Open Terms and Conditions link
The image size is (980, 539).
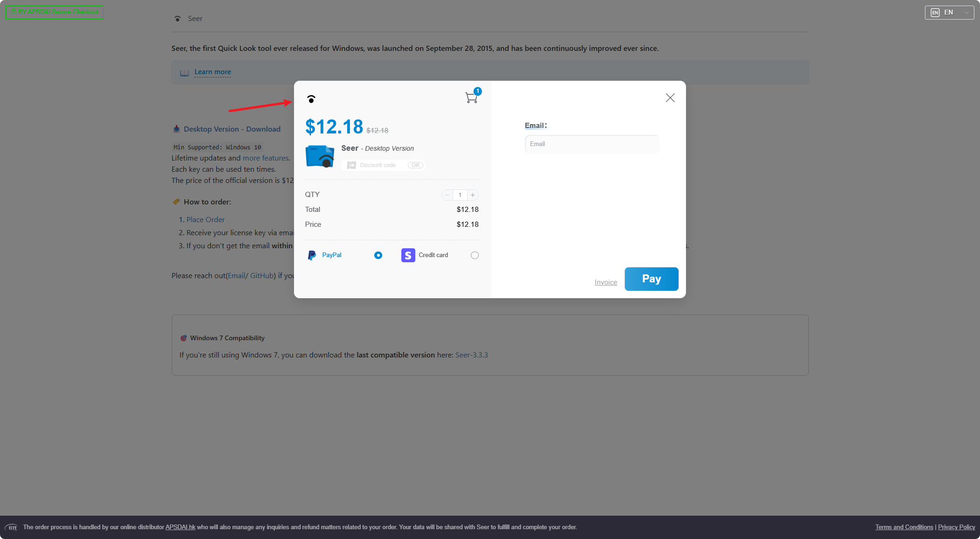904,527
